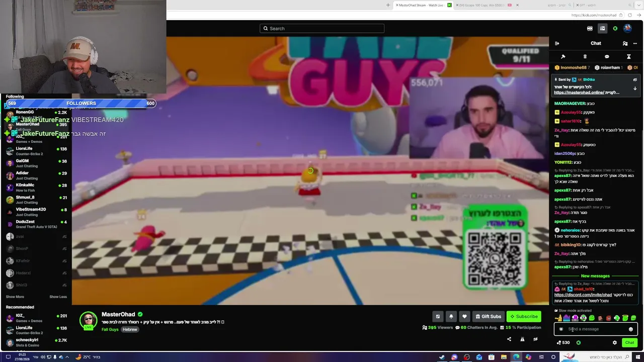Click the green Kick icon beside channel points
Image resolution: width=644 pixels, height=362 pixels.
point(578,343)
